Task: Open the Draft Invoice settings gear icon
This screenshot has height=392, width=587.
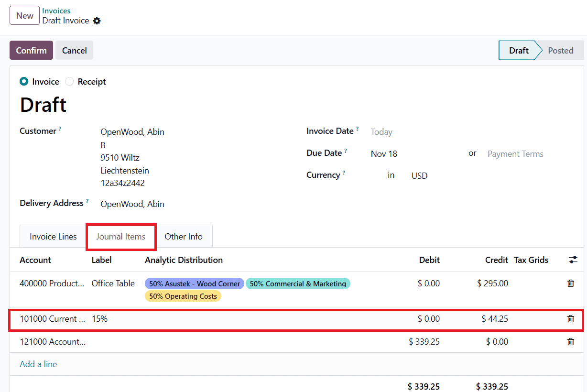Action: (x=97, y=21)
